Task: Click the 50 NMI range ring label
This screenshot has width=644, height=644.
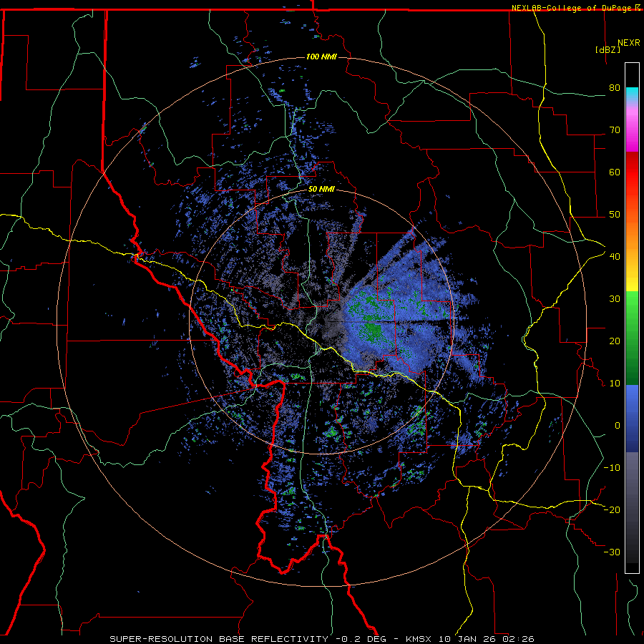Action: [321, 190]
